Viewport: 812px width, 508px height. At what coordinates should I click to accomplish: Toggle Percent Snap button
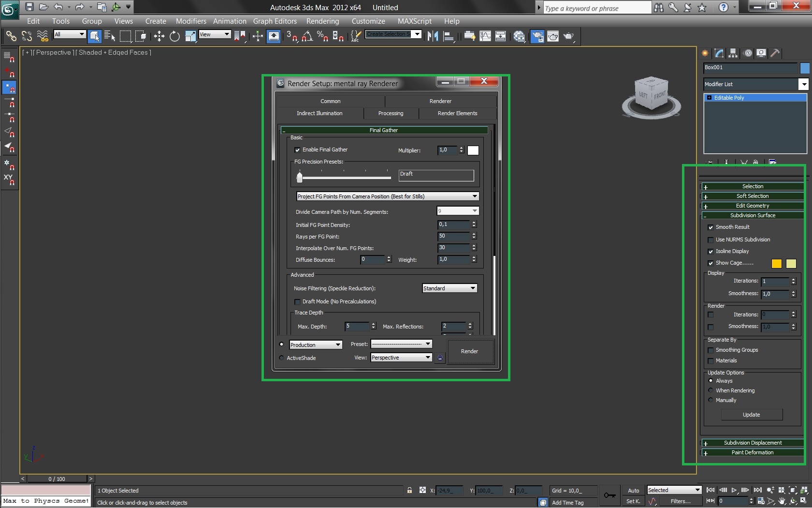coord(322,36)
